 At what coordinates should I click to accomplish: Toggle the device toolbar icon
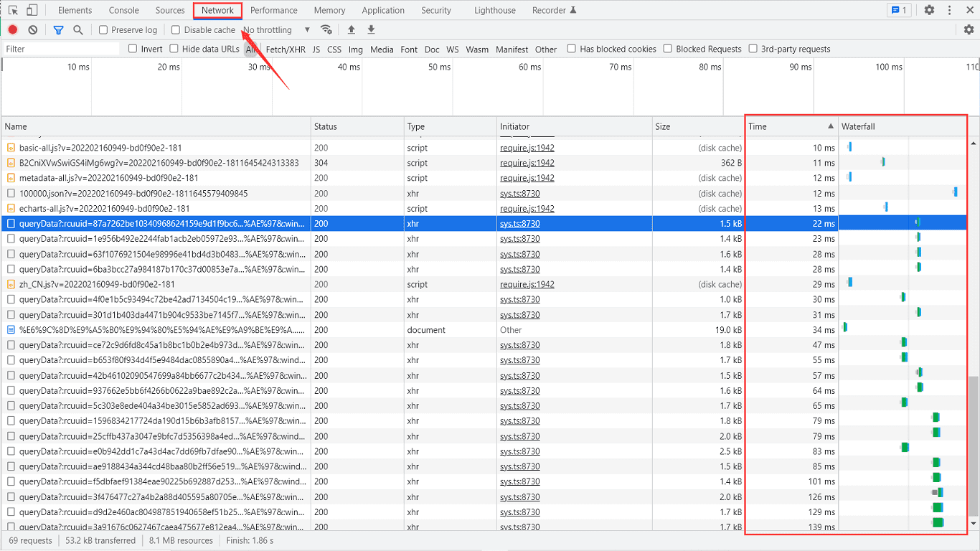[32, 10]
